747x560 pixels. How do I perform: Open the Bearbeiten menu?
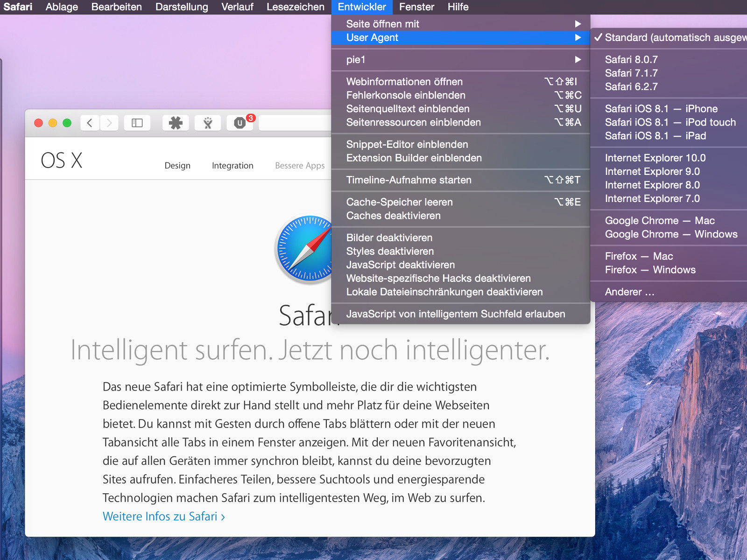click(x=117, y=7)
